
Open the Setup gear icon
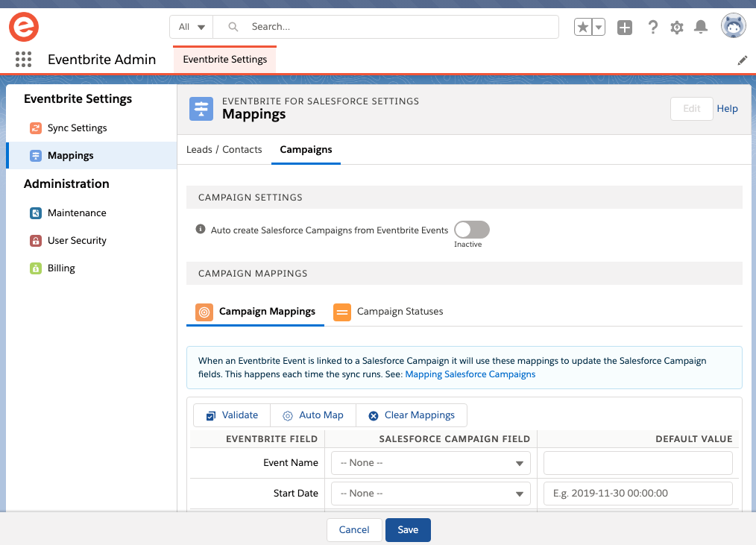677,28
